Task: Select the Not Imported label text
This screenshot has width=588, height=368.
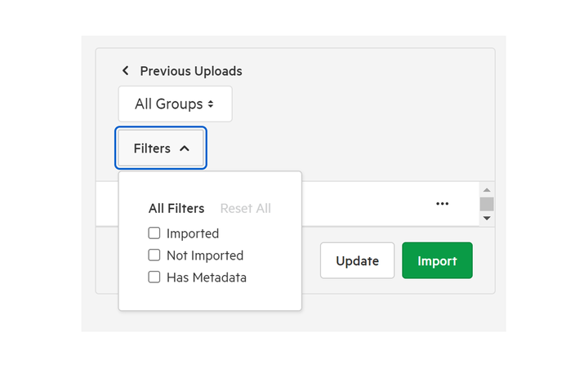Action: (205, 255)
